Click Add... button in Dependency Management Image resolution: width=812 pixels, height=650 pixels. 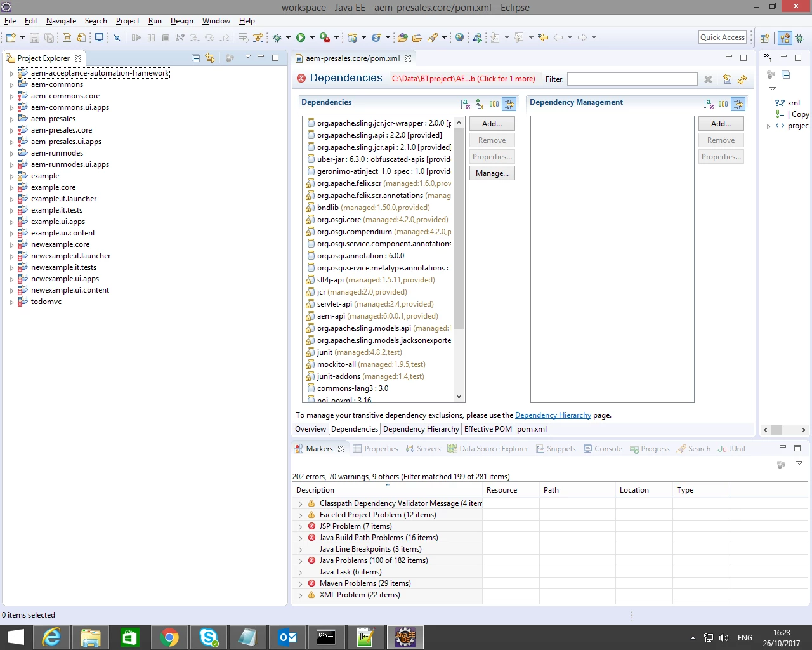pyautogui.click(x=721, y=124)
